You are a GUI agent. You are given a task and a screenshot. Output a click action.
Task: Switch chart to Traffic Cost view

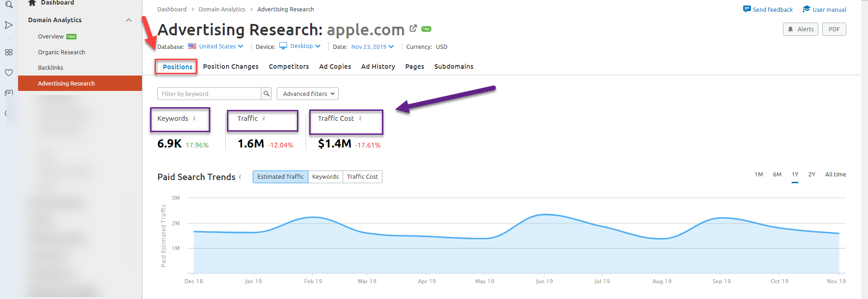362,177
